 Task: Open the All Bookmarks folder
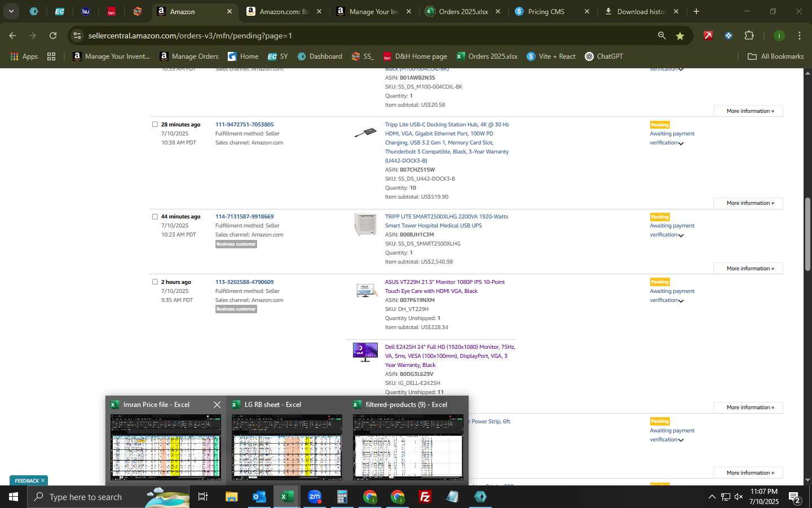[x=775, y=56]
